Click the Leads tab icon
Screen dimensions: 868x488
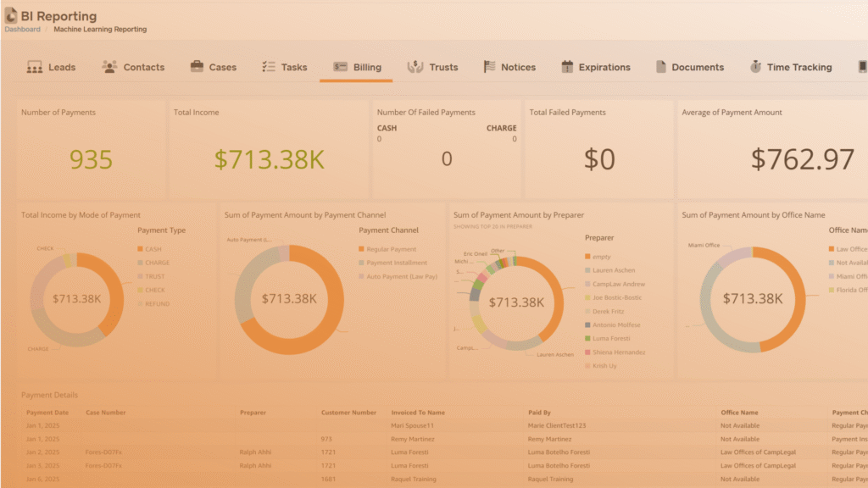(35, 67)
